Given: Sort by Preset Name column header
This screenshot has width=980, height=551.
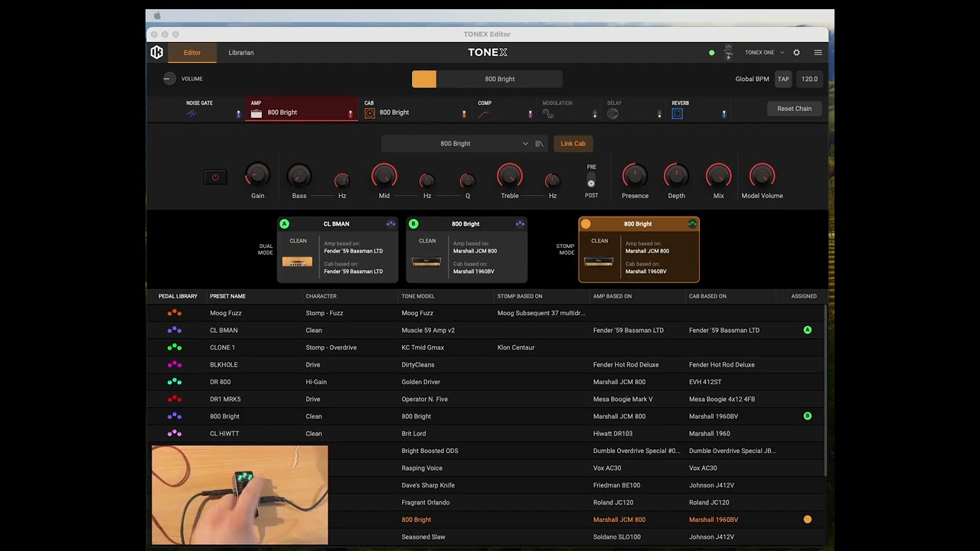Looking at the screenshot, I should coord(228,296).
